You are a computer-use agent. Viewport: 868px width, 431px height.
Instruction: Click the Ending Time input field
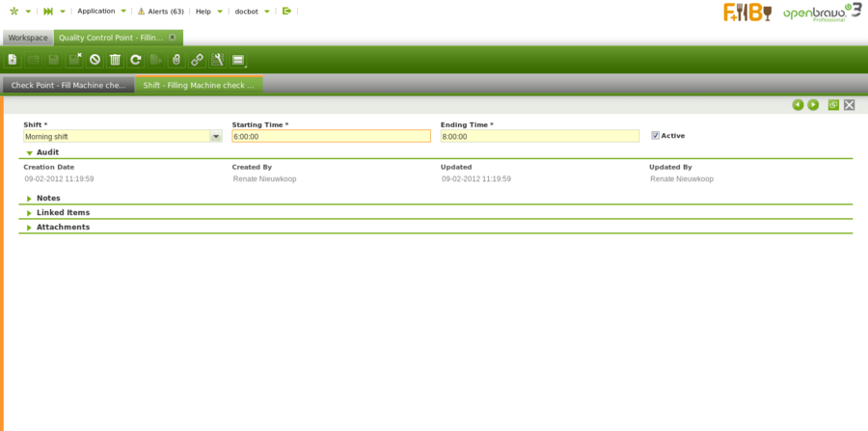click(x=539, y=137)
